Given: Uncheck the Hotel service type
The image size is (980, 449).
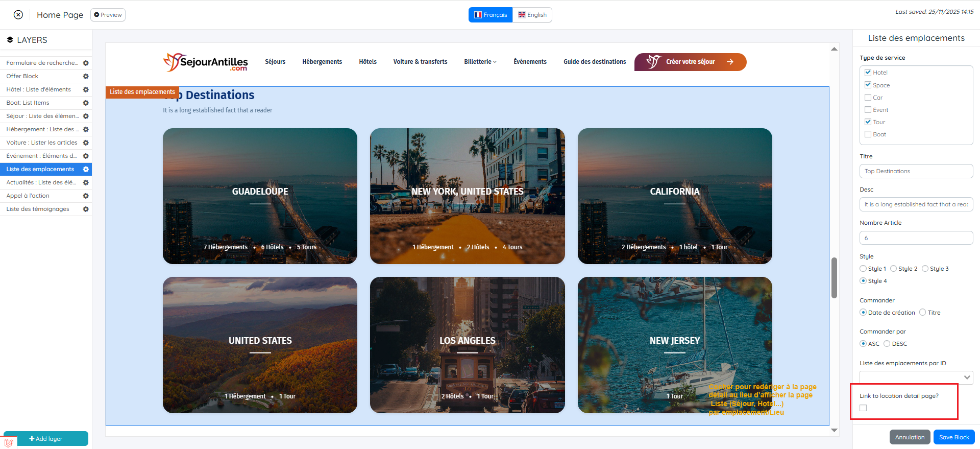Looking at the screenshot, I should click(x=868, y=73).
